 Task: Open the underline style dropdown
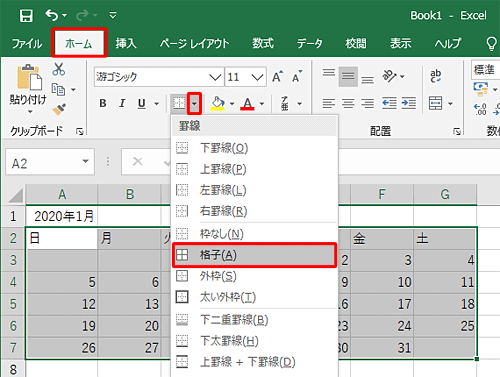(156, 104)
